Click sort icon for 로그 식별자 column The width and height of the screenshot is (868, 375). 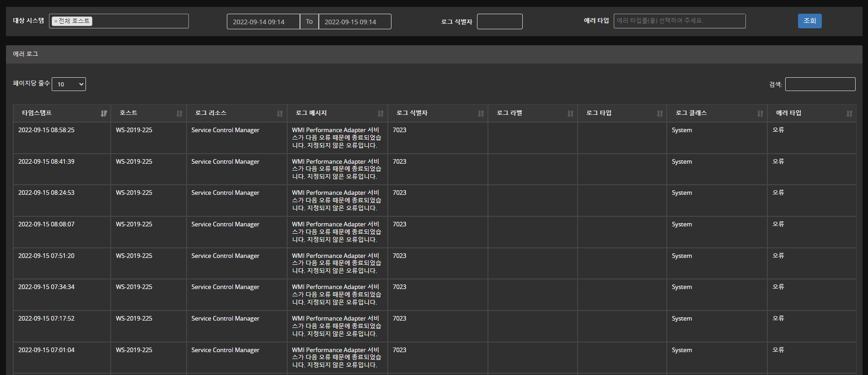[x=481, y=113]
